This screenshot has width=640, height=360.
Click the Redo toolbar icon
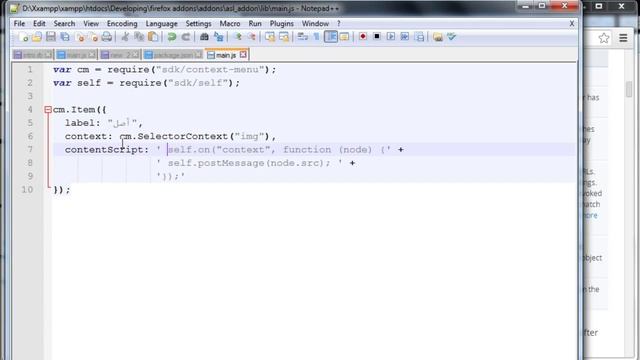click(x=186, y=37)
